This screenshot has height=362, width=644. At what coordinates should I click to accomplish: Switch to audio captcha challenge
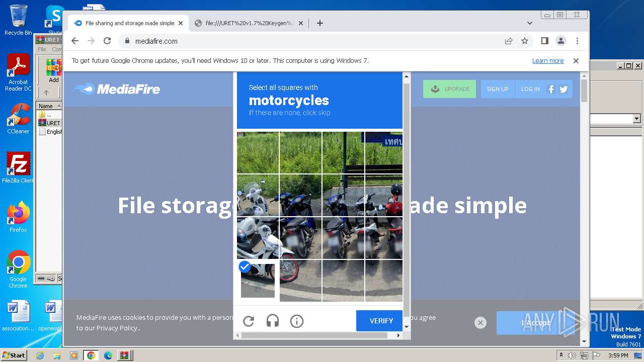(x=273, y=321)
